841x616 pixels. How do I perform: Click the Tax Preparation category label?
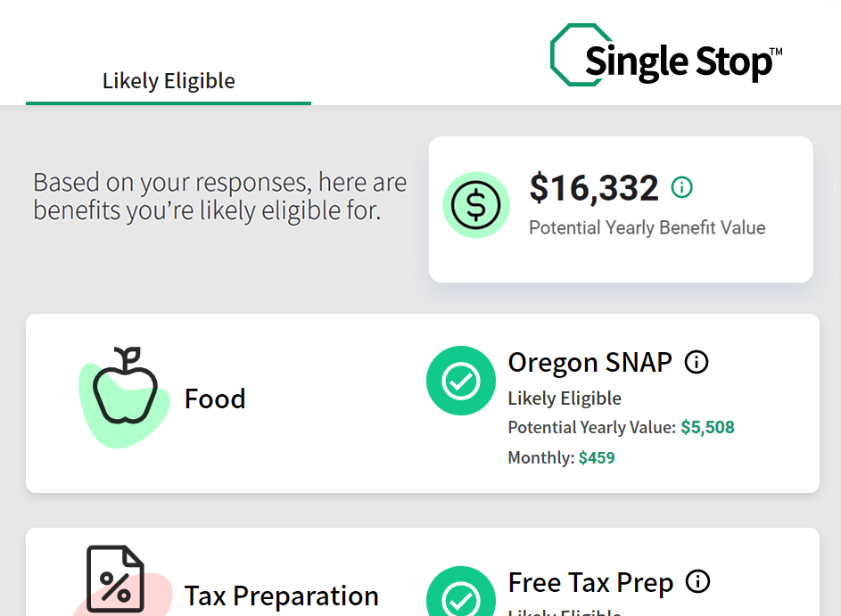[281, 595]
